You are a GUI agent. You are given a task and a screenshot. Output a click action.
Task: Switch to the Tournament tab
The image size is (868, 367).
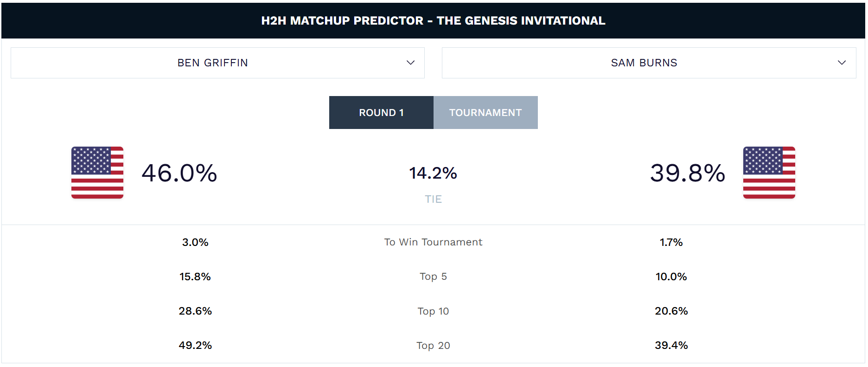click(x=485, y=113)
